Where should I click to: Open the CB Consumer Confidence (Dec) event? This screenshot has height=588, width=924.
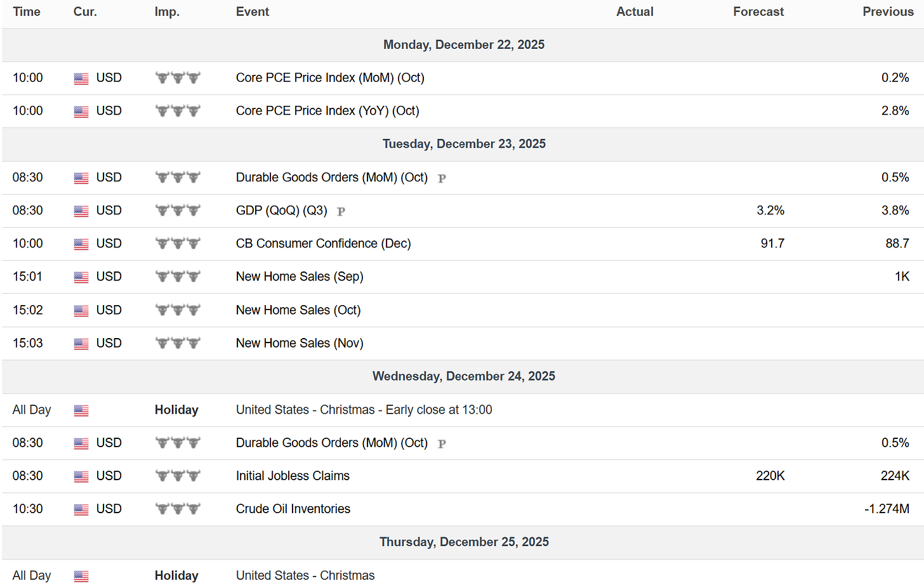click(x=323, y=244)
